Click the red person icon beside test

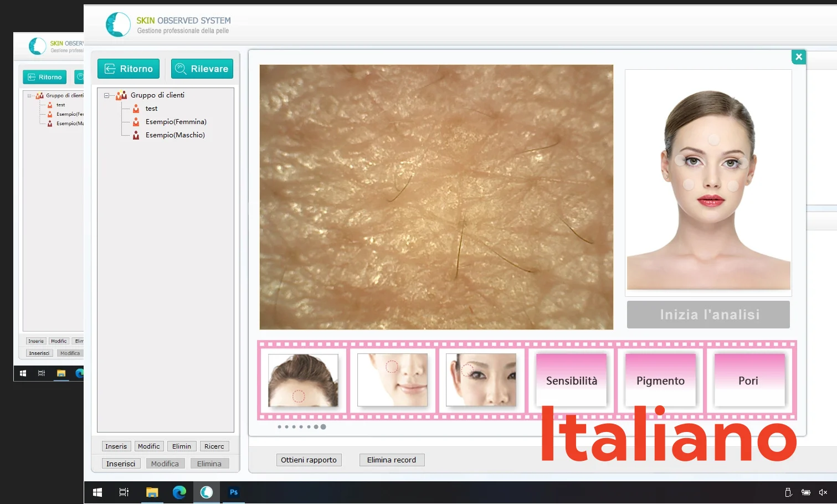pyautogui.click(x=136, y=109)
